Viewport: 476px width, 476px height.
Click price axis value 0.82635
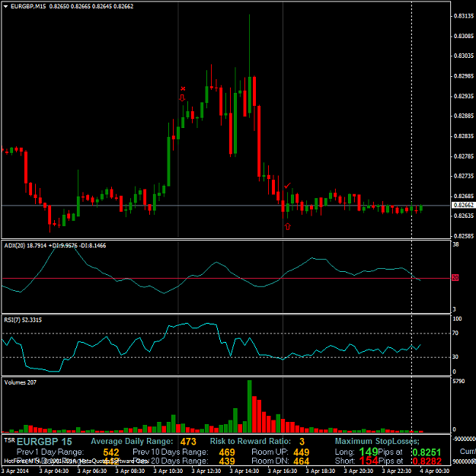coord(463,216)
